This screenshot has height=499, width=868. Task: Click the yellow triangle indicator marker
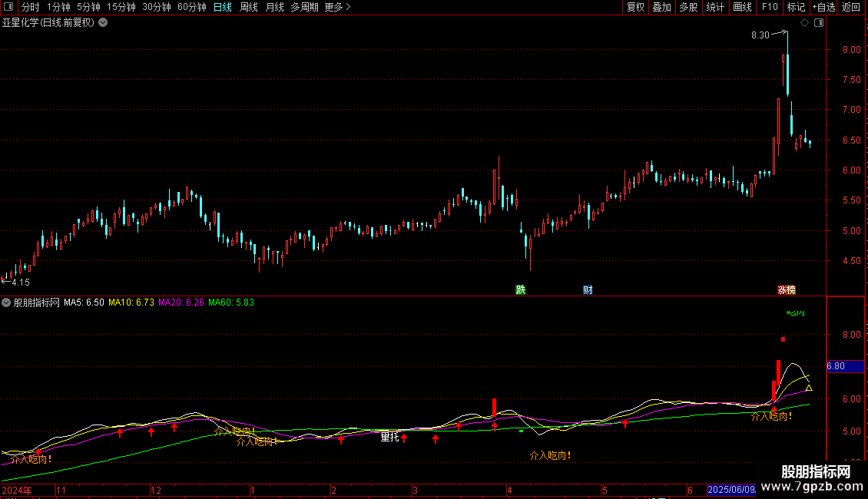click(809, 388)
